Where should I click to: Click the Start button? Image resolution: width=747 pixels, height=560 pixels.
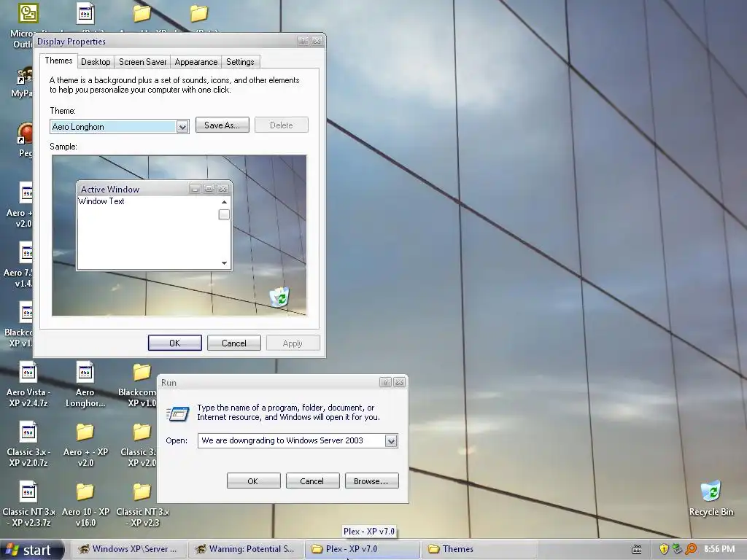pos(32,550)
